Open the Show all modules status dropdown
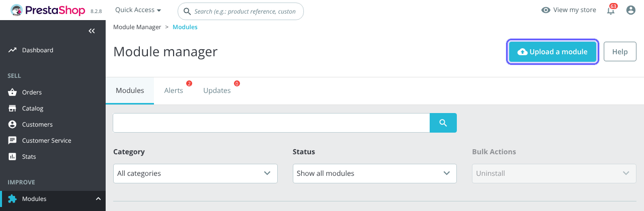The width and height of the screenshot is (644, 211). (375, 173)
